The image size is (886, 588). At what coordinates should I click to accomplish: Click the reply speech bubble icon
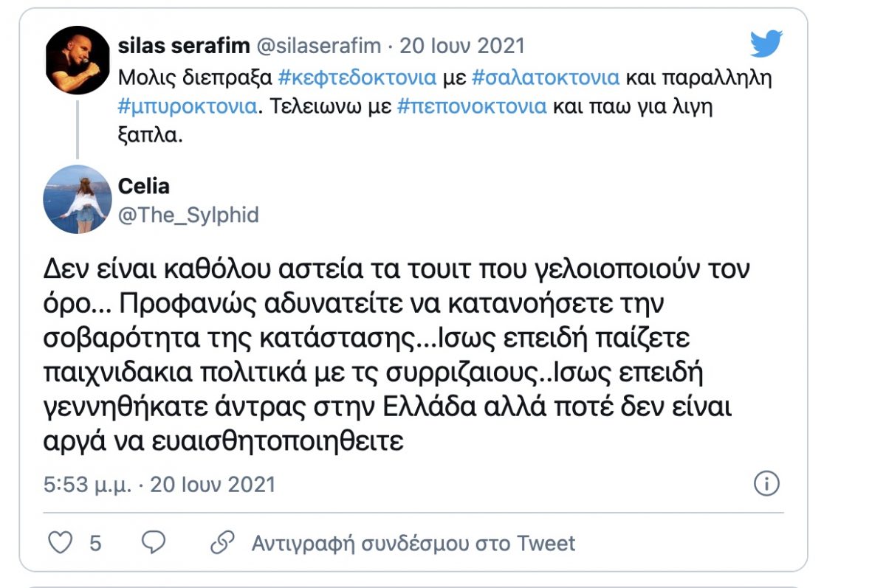(x=153, y=543)
